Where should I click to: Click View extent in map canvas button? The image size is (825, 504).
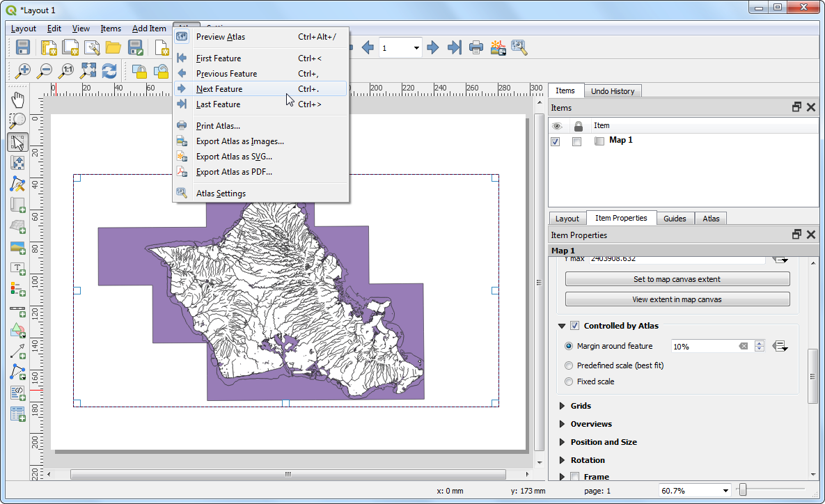(x=677, y=299)
